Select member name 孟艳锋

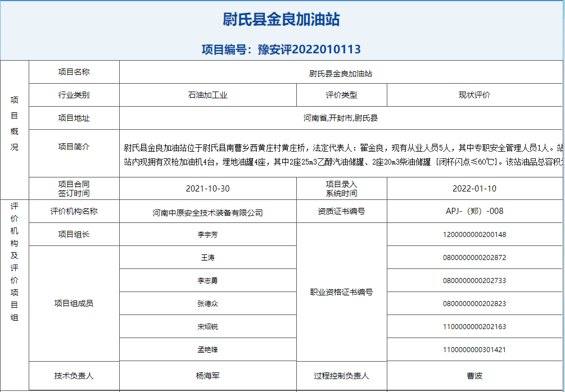208,349
